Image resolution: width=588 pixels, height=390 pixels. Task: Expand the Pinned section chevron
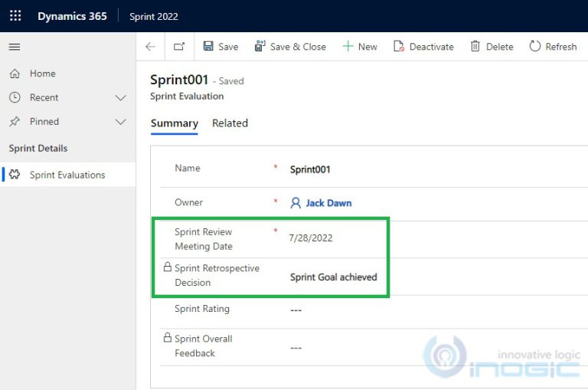pos(120,122)
